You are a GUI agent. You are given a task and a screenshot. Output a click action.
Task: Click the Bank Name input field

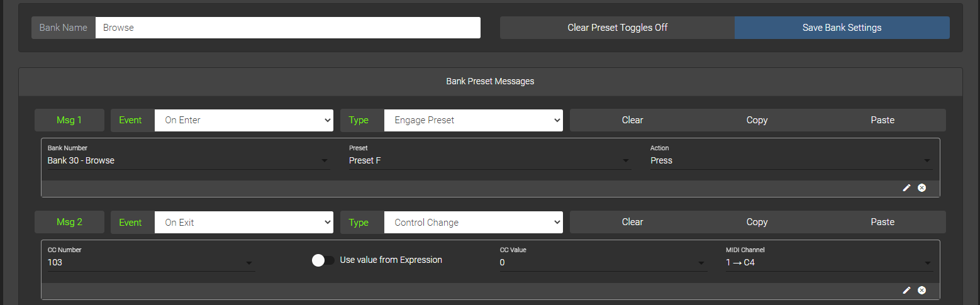[x=287, y=28]
